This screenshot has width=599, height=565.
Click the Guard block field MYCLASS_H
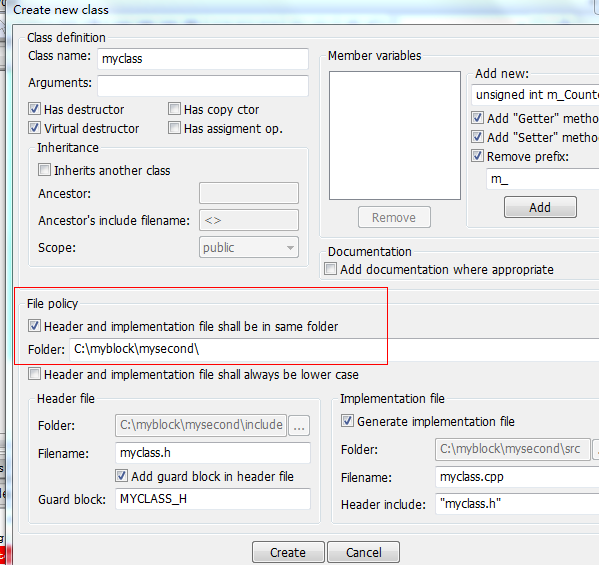[213, 499]
